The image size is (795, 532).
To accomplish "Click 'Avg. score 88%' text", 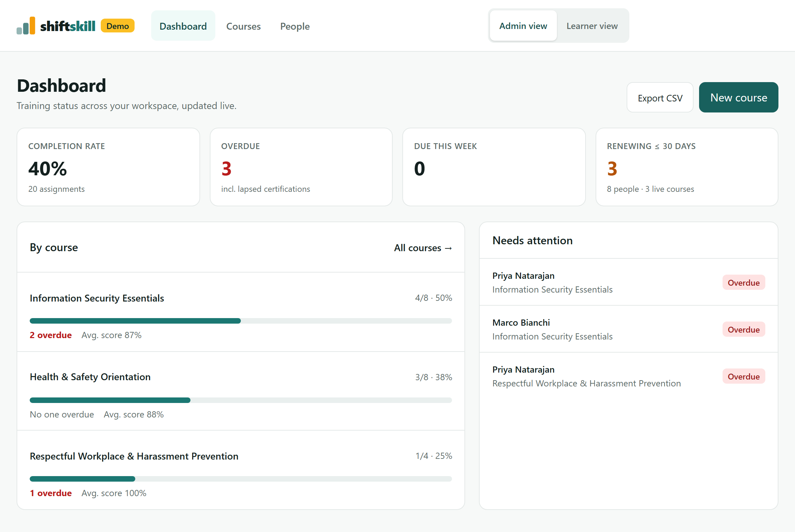I will tap(134, 414).
